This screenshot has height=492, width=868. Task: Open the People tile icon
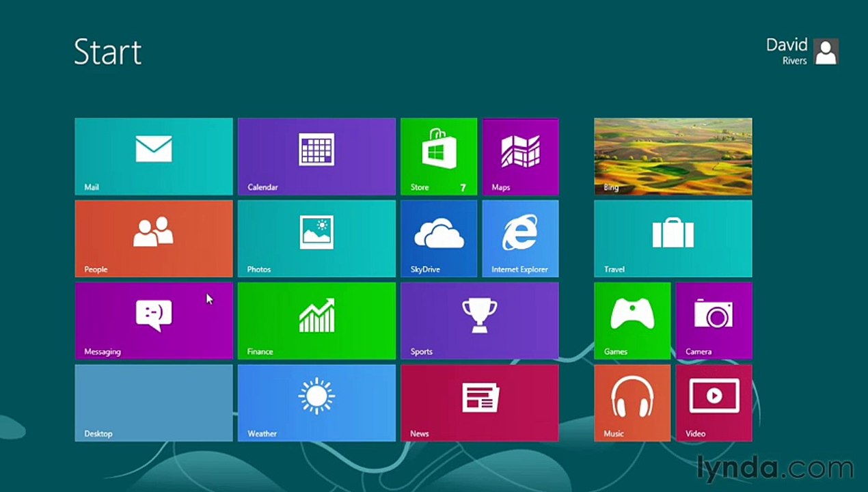(x=153, y=232)
